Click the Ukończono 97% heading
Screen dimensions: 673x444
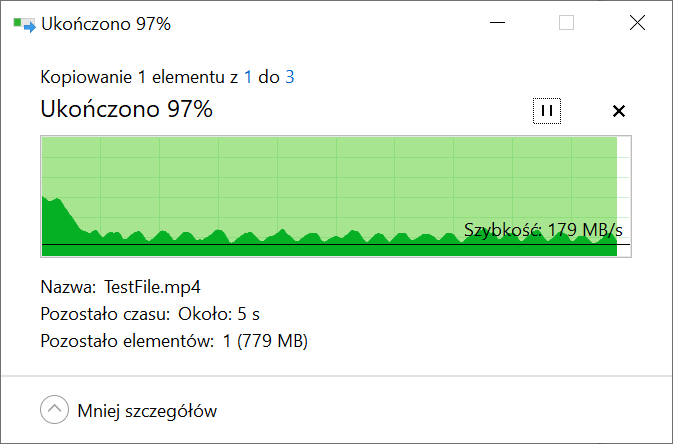(127, 109)
